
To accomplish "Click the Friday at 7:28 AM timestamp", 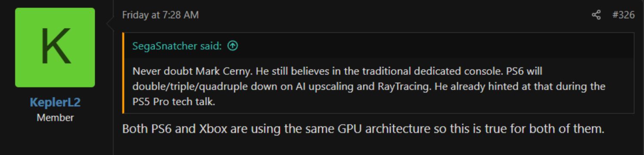I will tap(161, 15).
